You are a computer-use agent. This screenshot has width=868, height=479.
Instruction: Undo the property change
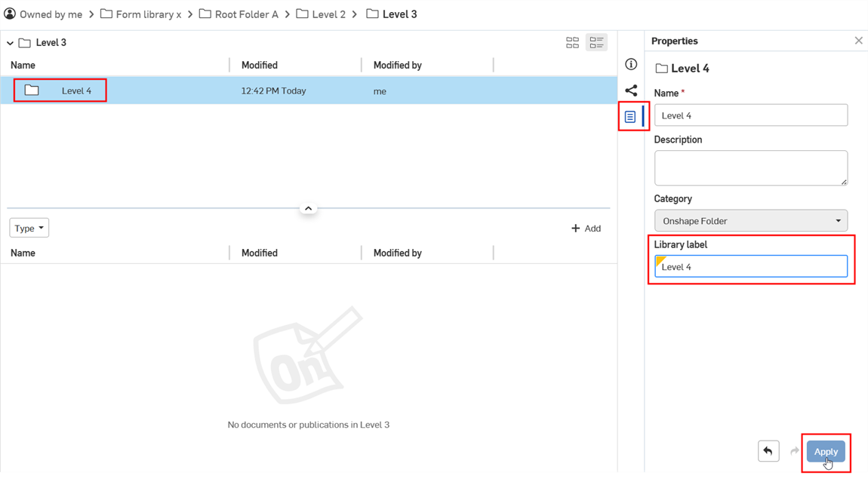point(768,451)
